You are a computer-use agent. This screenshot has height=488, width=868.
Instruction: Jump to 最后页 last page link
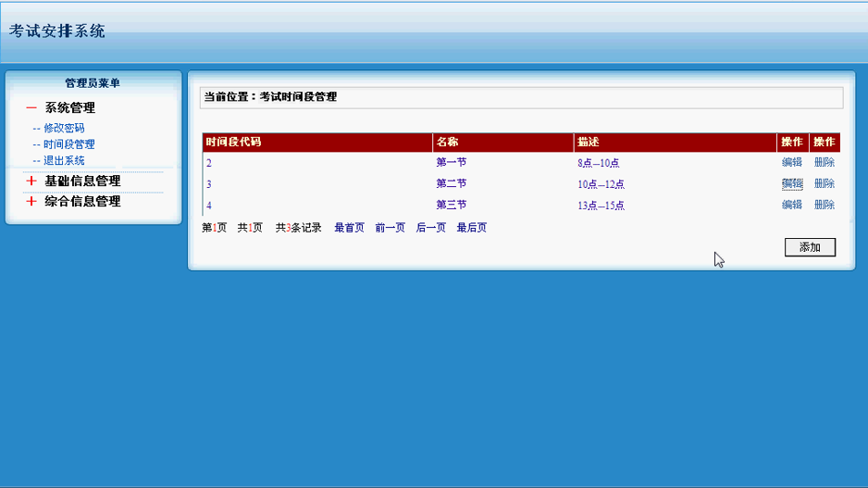tap(472, 228)
